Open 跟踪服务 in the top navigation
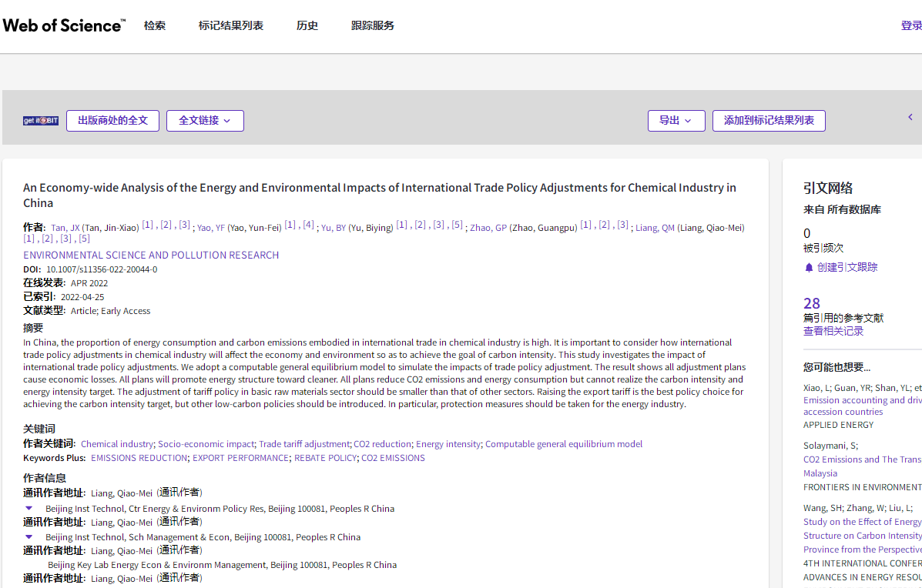 pos(373,25)
